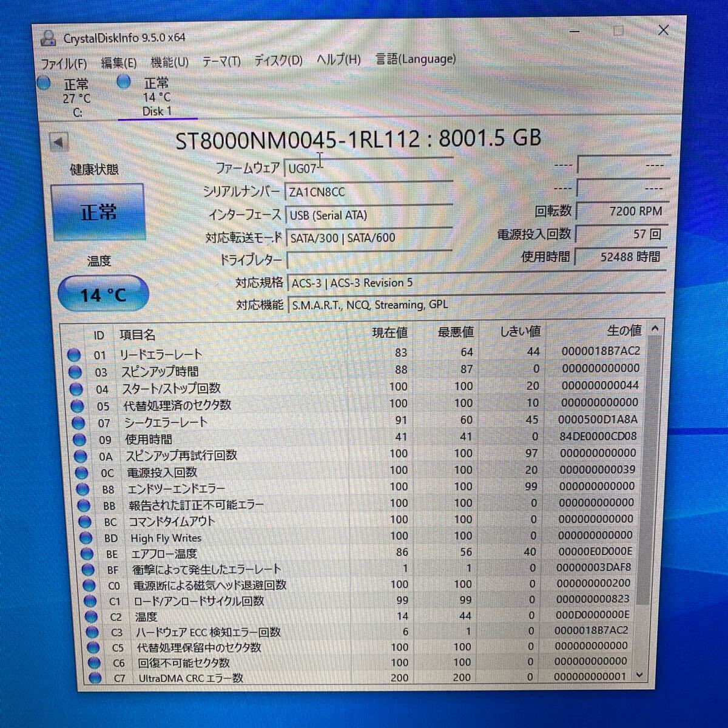728x728 pixels.
Task: Click raw value 00000003DAF8 in row BF
Action: 593,568
